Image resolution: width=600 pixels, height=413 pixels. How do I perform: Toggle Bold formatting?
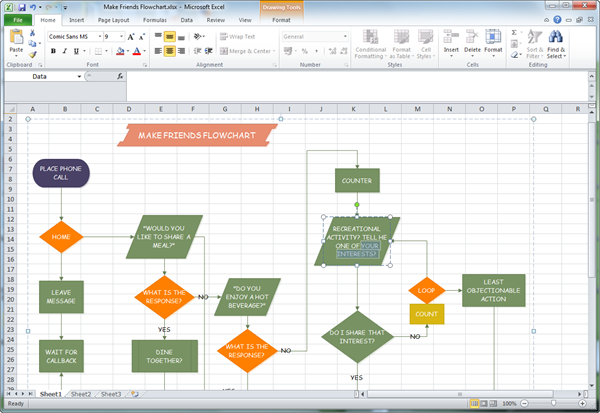coord(51,51)
